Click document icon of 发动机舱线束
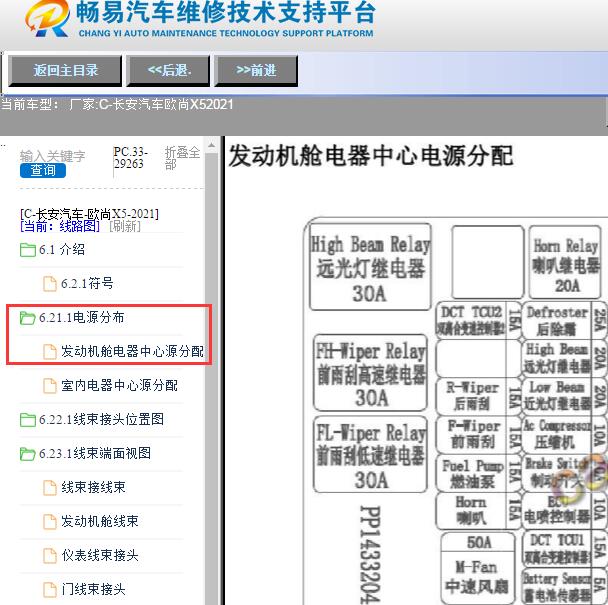This screenshot has width=608, height=605. click(x=50, y=522)
